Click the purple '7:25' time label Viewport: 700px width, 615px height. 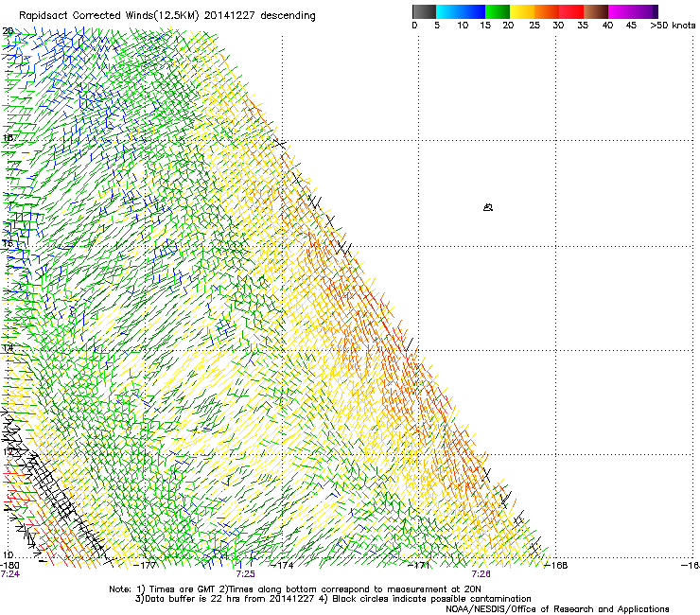tap(246, 574)
